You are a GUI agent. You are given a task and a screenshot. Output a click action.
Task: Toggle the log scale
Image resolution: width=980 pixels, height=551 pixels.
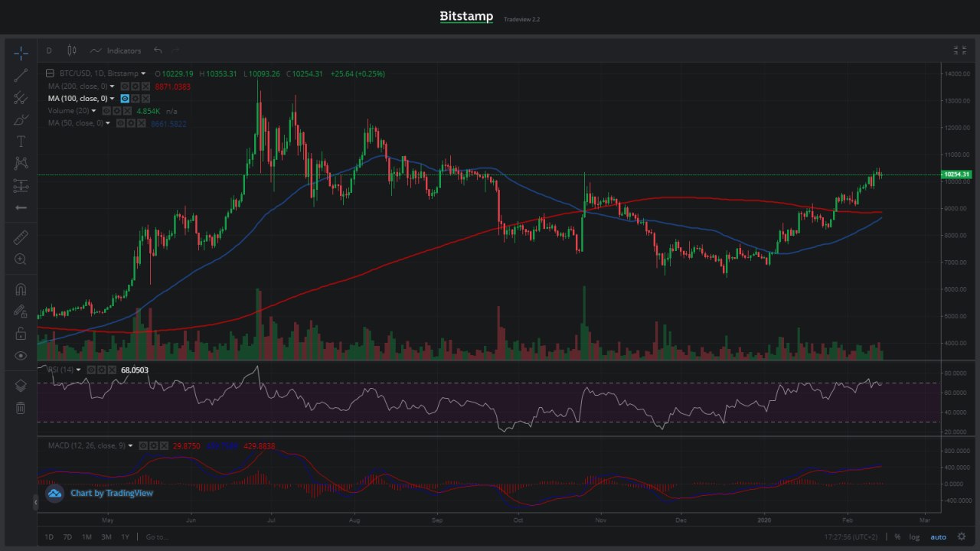coord(914,537)
